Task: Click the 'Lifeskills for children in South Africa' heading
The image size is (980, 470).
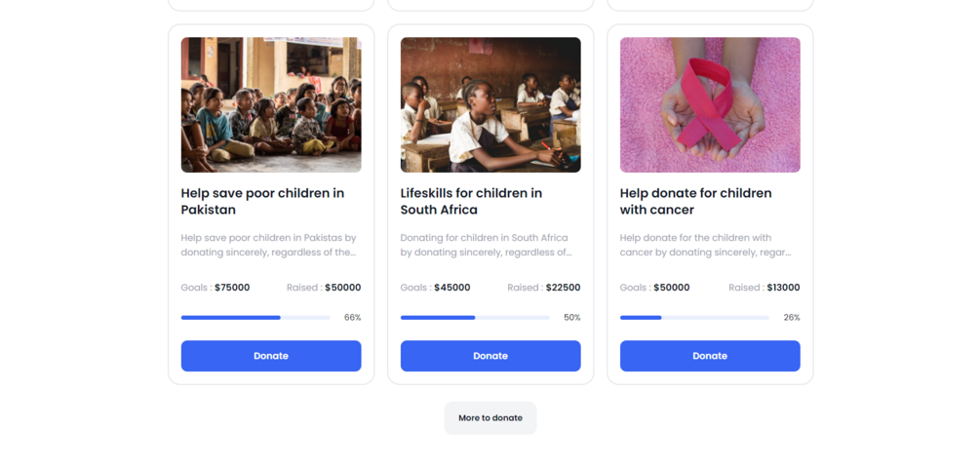Action: pyautogui.click(x=471, y=201)
